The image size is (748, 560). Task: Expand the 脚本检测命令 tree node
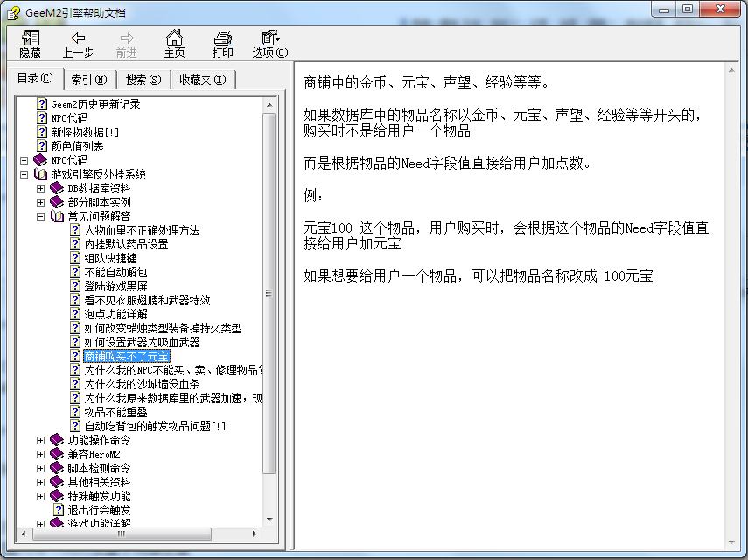pyautogui.click(x=42, y=468)
